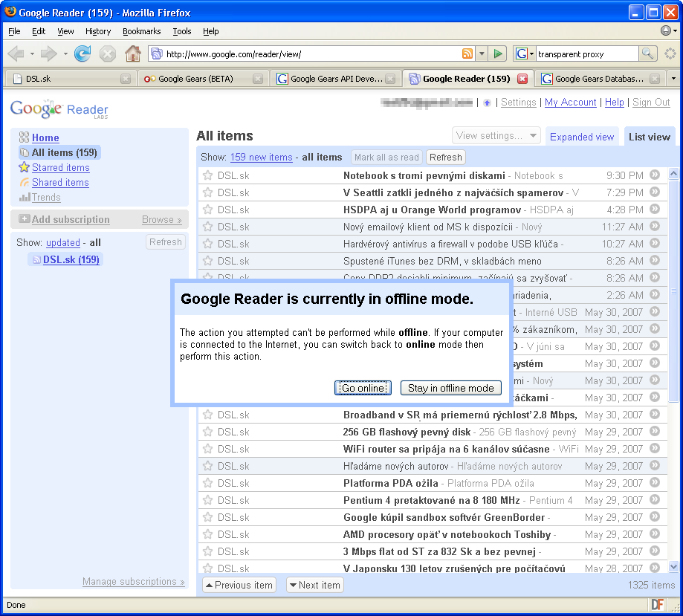Open original link arrow for Google kúpil sandbox item
The width and height of the screenshot is (683, 616).
(655, 516)
